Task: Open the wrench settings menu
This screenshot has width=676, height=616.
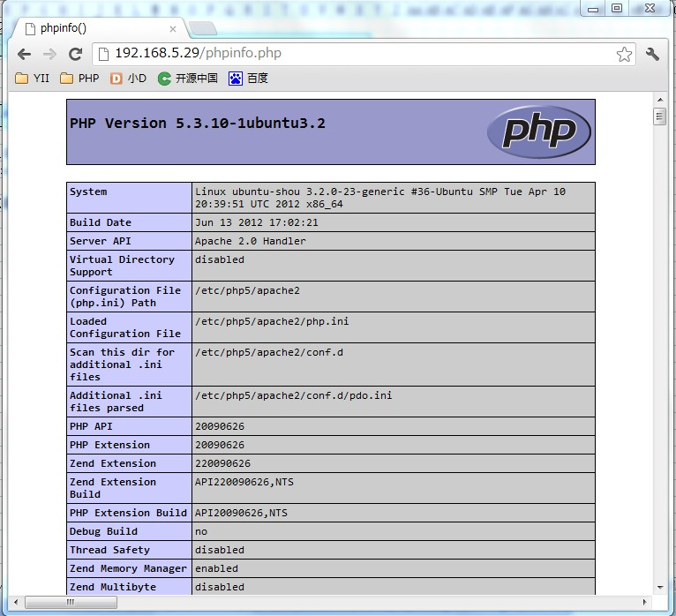Action: [x=652, y=54]
